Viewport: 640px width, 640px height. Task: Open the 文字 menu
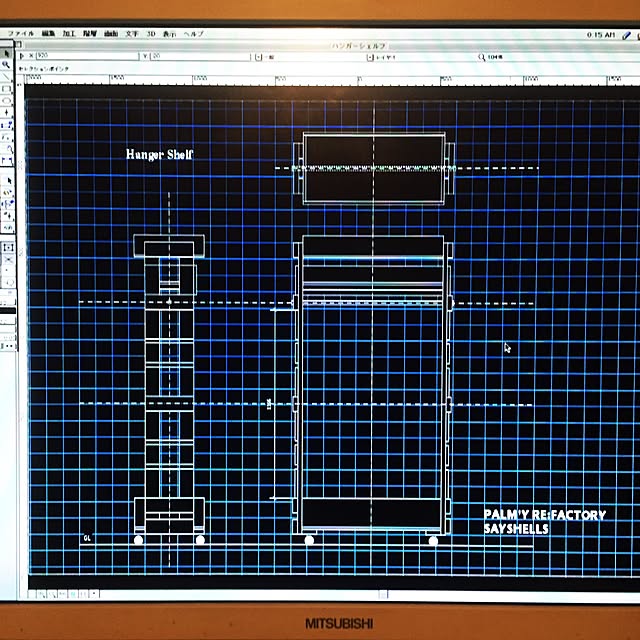[132, 33]
